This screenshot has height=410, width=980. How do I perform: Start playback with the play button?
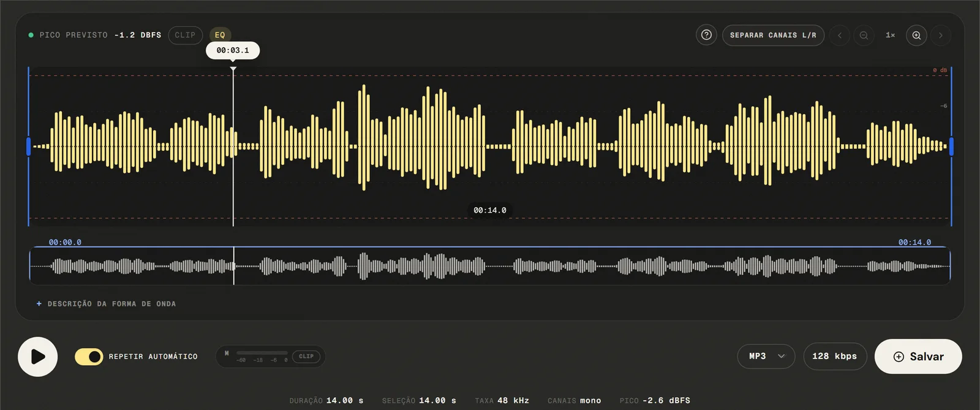pyautogui.click(x=38, y=357)
